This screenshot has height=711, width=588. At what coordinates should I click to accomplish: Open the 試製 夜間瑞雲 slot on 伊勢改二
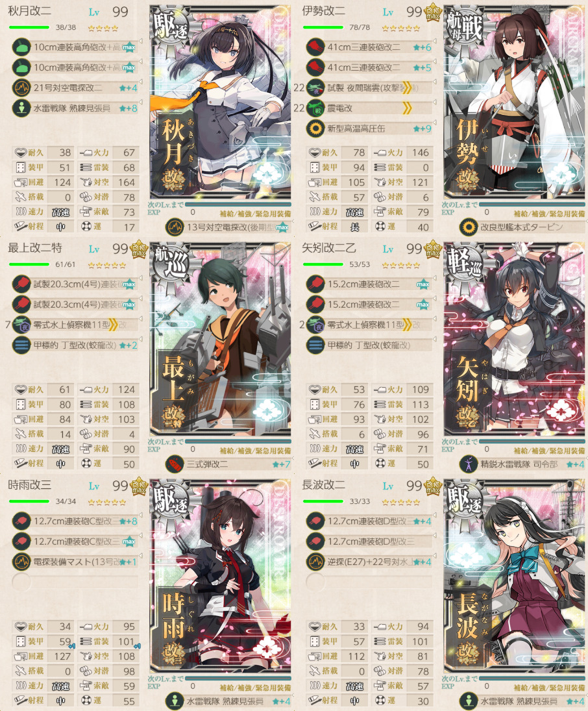[x=369, y=88]
